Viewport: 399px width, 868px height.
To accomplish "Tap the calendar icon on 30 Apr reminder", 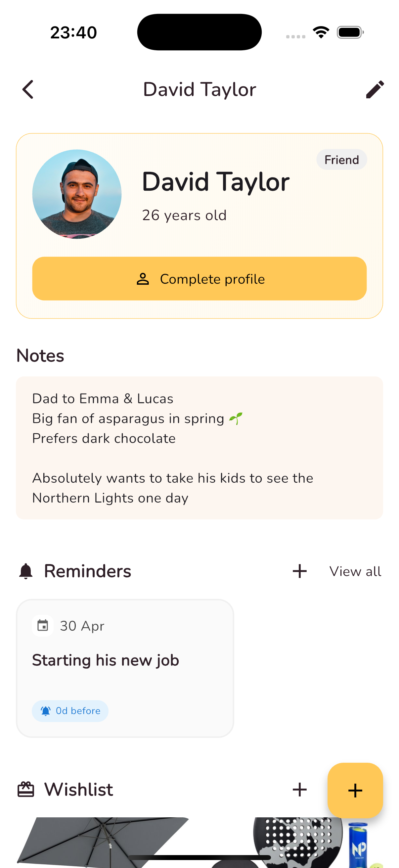I will [x=43, y=626].
